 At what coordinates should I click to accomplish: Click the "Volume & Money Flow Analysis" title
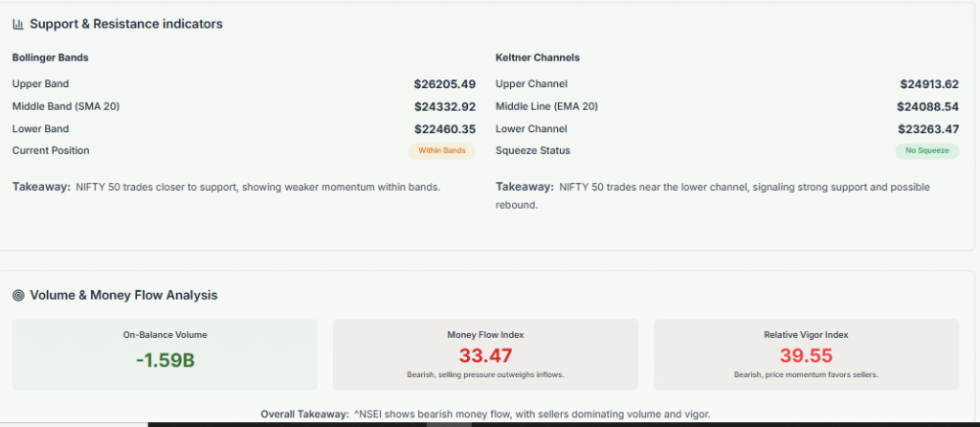123,295
